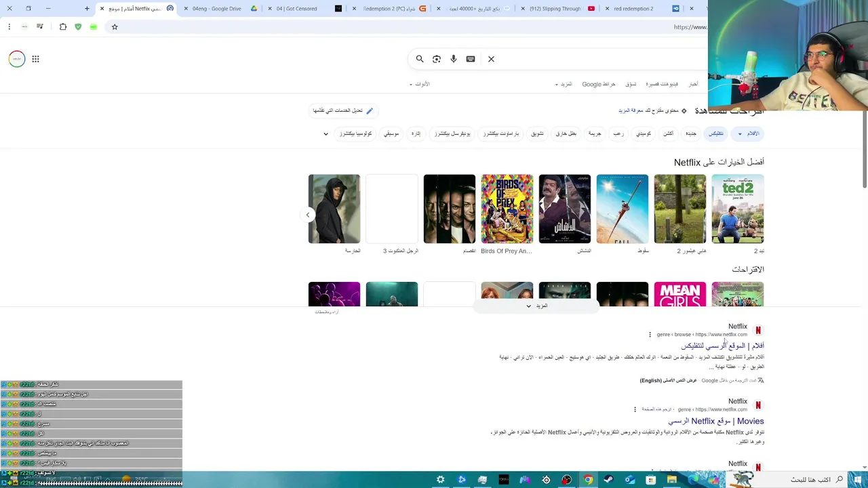The height and width of the screenshot is (488, 868).
Task: Open the on-screen keyboard icon in search box
Action: [x=471, y=59]
